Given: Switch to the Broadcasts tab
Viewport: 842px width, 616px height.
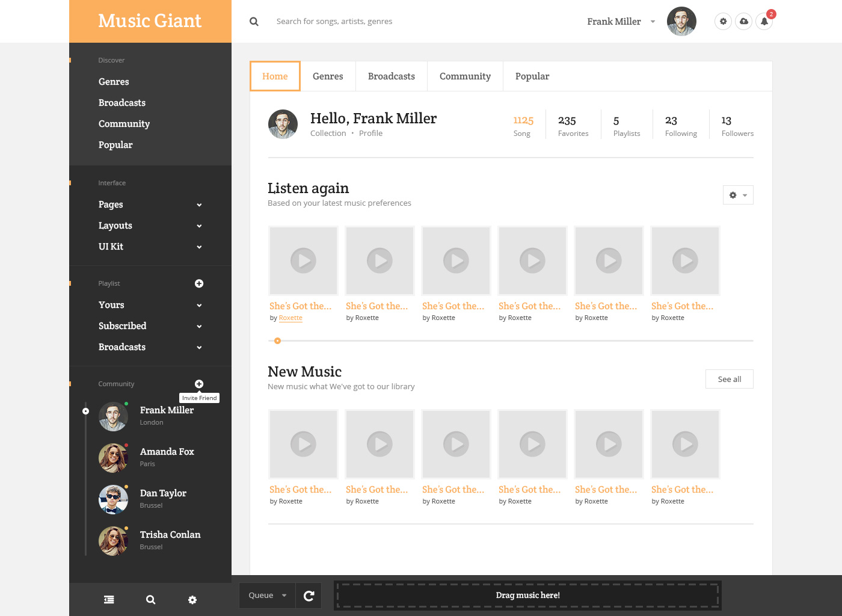Looking at the screenshot, I should click(391, 76).
